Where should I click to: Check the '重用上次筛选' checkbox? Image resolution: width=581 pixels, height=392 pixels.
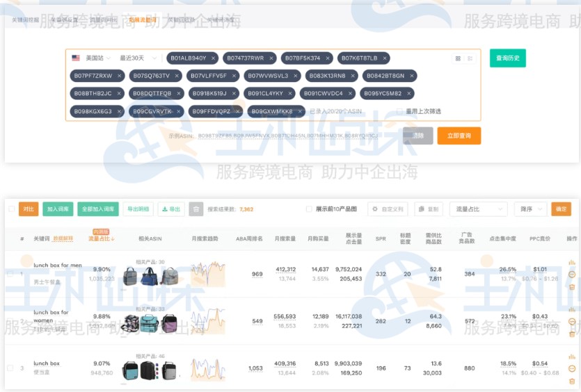399,111
